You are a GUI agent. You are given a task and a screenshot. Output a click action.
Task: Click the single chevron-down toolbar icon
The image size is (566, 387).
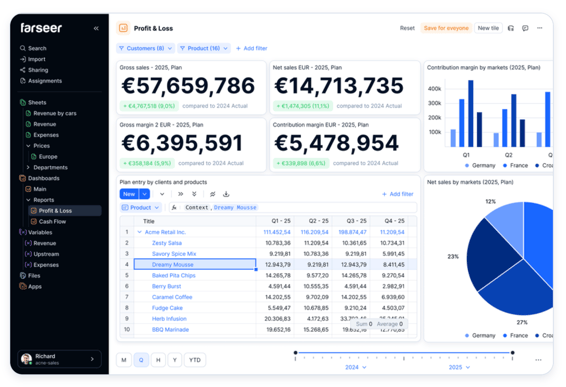click(162, 194)
